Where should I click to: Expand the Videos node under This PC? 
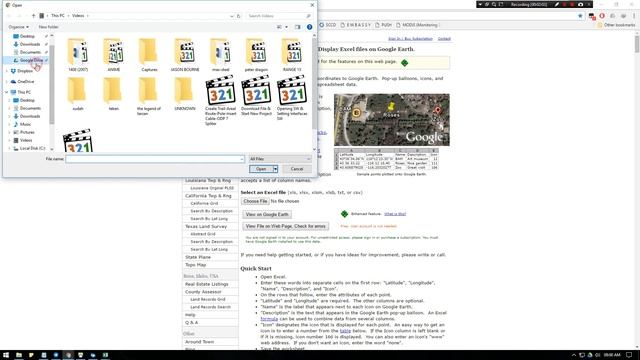(x=10, y=140)
